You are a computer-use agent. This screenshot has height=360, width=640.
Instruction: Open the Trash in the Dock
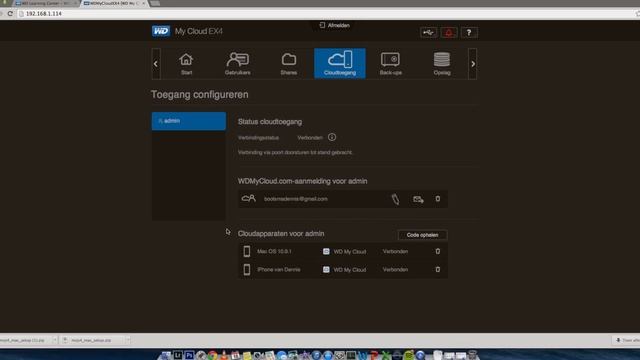[x=472, y=355]
